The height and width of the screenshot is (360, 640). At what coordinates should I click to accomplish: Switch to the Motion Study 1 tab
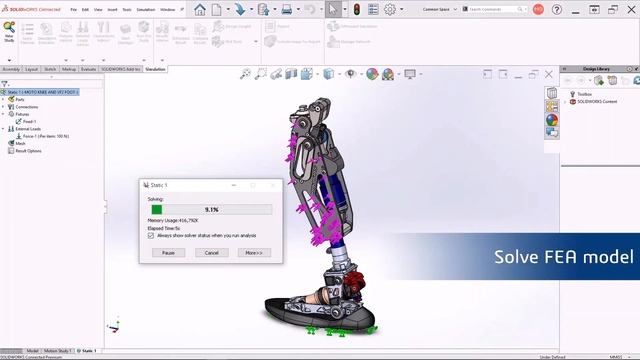coord(58,351)
